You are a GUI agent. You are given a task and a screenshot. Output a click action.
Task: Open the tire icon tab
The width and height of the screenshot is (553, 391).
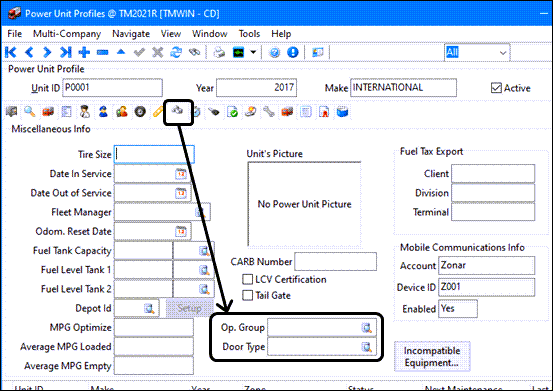(x=140, y=112)
